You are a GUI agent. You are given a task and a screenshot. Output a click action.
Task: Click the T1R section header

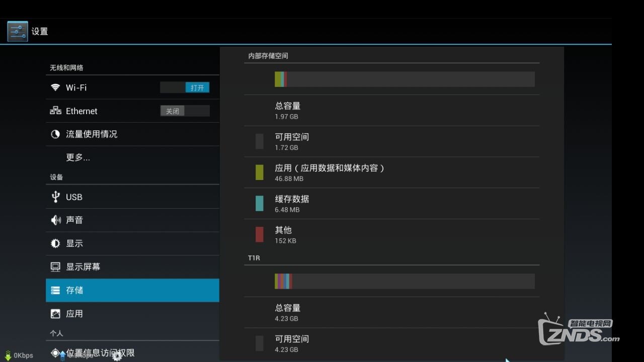click(254, 258)
